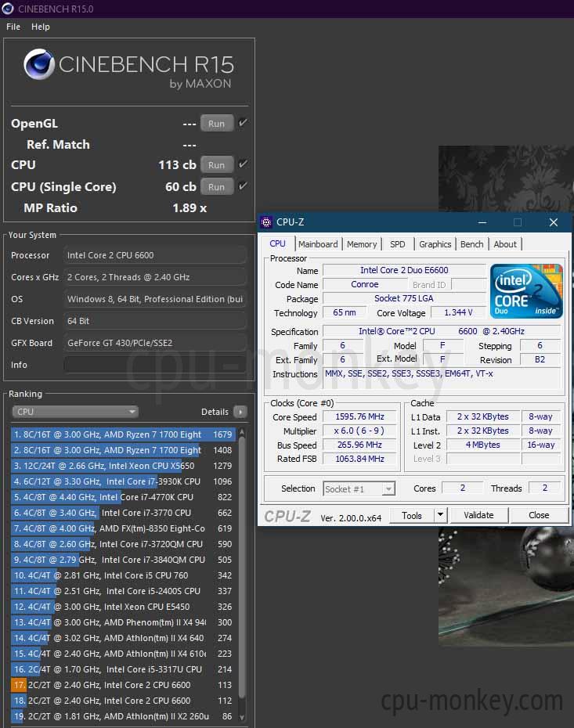Open the CPU-Z Socket #1 selection dropdown

[x=359, y=489]
